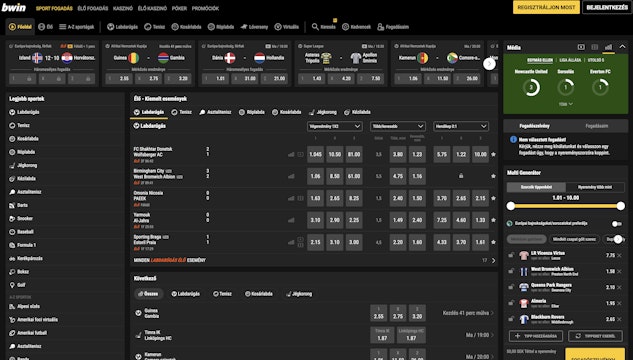Image resolution: width=633 pixels, height=360 pixels.
Task: Toggle the Európai bajnokságokat preferálja switch
Action: (616, 224)
